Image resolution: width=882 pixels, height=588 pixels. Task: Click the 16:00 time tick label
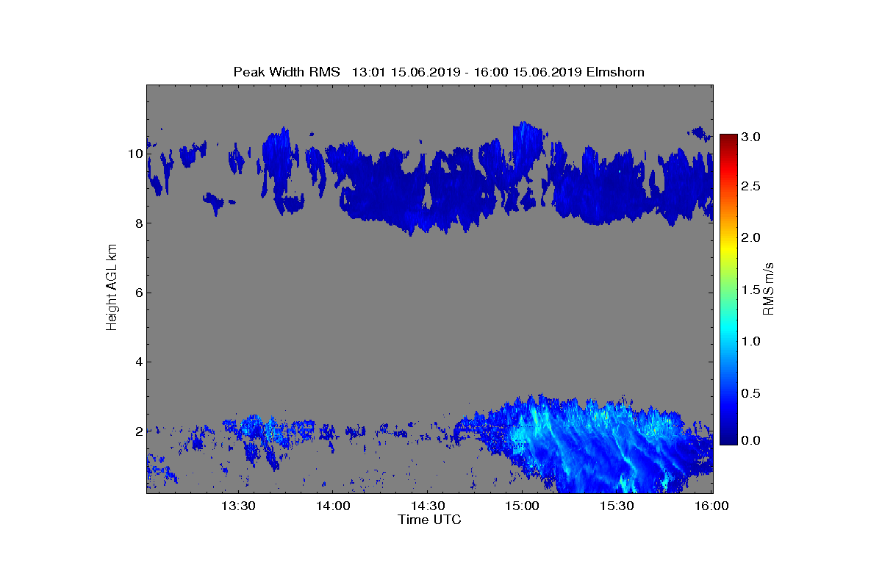[x=711, y=506]
